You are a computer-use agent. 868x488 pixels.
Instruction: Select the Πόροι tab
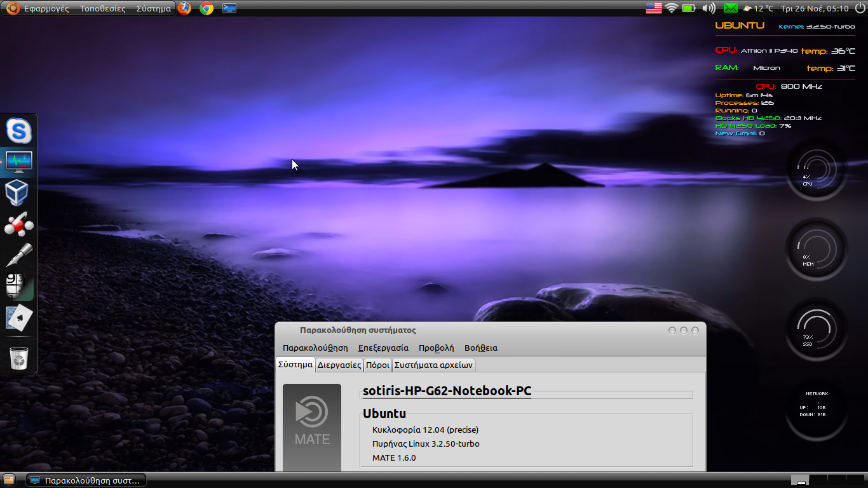(377, 365)
